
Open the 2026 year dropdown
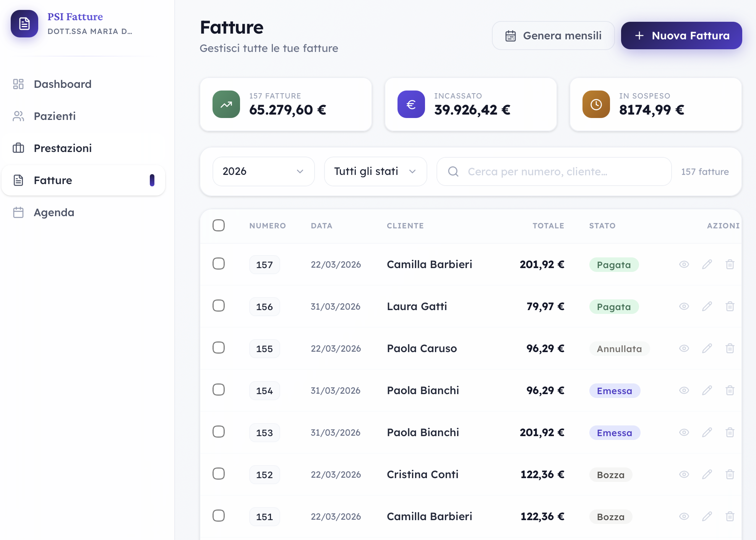pyautogui.click(x=263, y=171)
